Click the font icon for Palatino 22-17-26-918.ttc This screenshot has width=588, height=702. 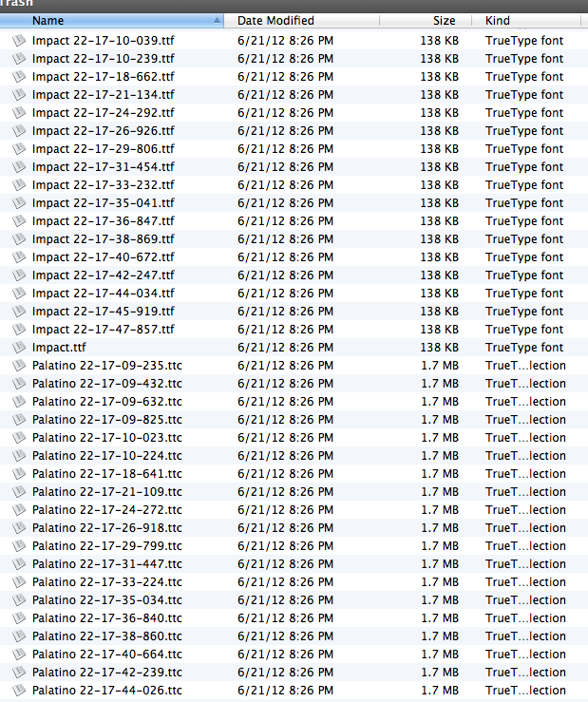tap(19, 528)
